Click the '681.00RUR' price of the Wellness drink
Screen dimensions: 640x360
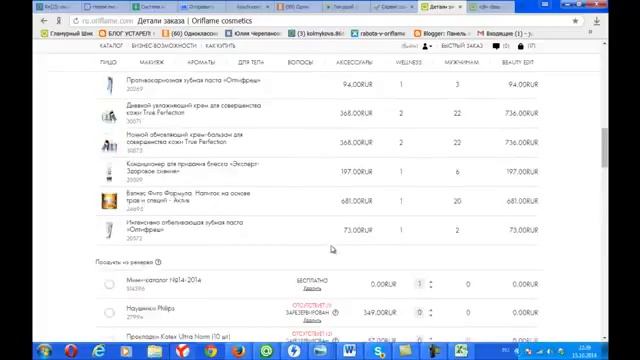point(357,201)
